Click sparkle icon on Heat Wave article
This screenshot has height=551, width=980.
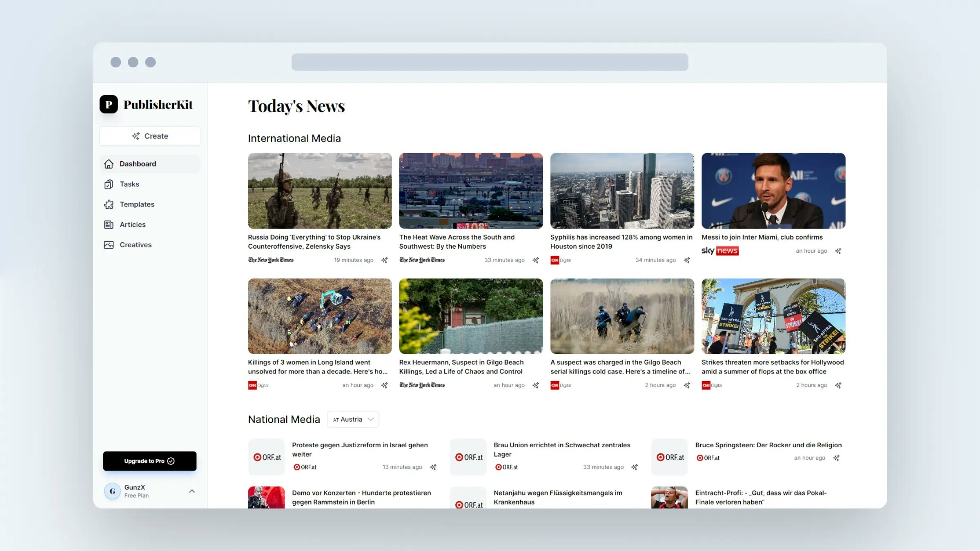pos(536,260)
